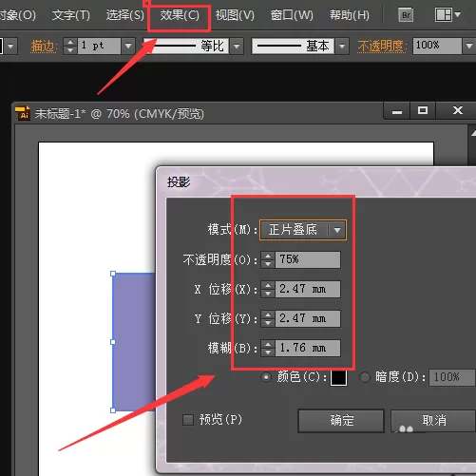476x476 pixels.
Task: Edit the 100% opacity field in control bar
Action: point(437,47)
